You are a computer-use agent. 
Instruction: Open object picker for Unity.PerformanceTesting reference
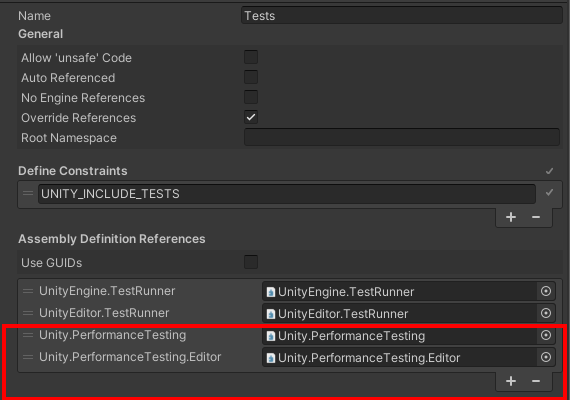pos(546,335)
